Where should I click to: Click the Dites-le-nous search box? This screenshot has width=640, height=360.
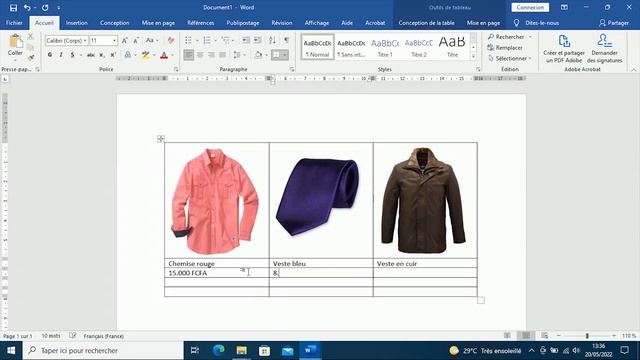pyautogui.click(x=537, y=23)
